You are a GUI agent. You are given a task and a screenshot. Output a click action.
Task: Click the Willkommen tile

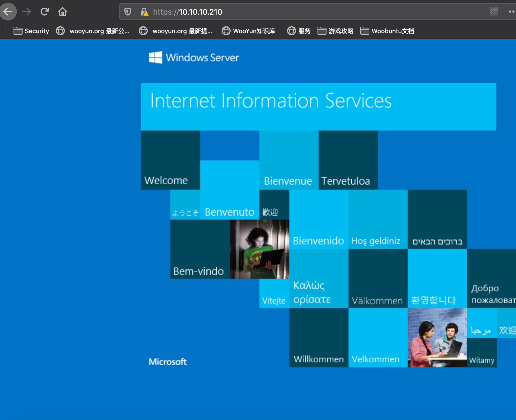319,338
